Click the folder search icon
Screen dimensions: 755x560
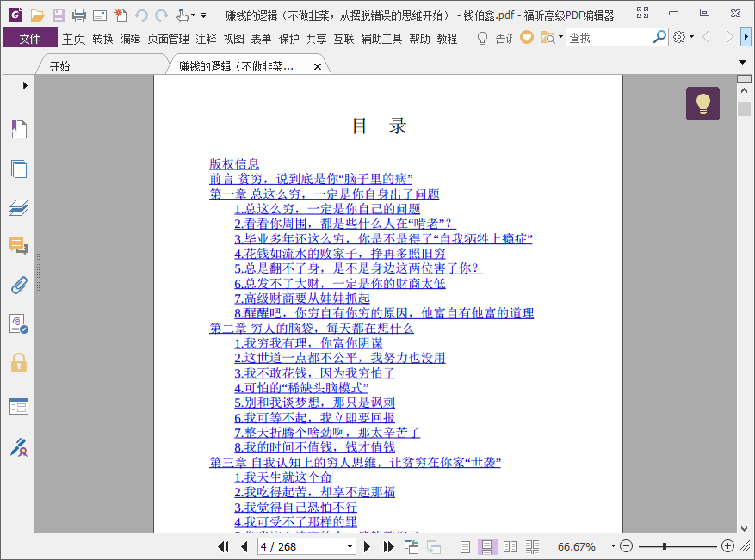click(x=548, y=38)
